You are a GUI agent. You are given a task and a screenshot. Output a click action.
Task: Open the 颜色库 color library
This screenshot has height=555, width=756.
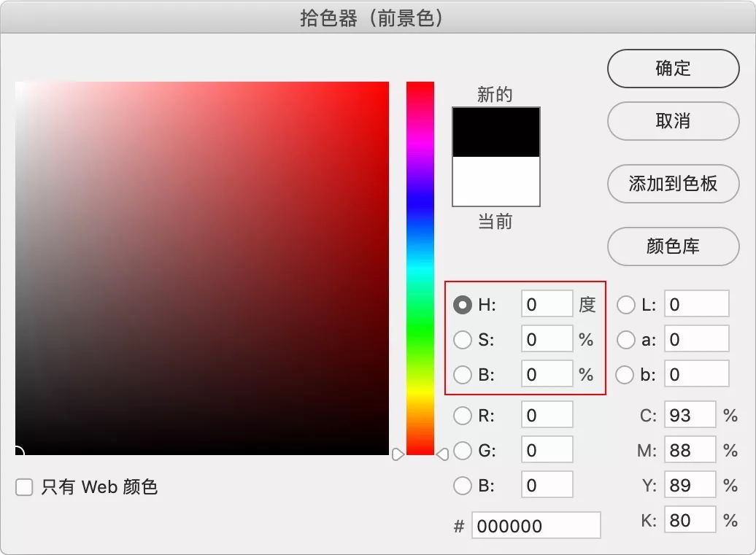pyautogui.click(x=672, y=247)
